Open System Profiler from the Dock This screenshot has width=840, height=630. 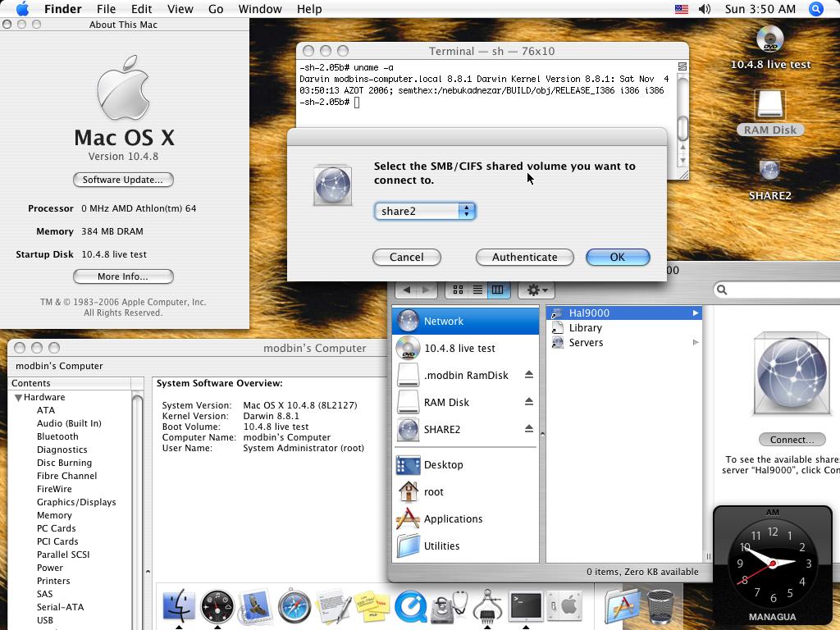pyautogui.click(x=487, y=606)
